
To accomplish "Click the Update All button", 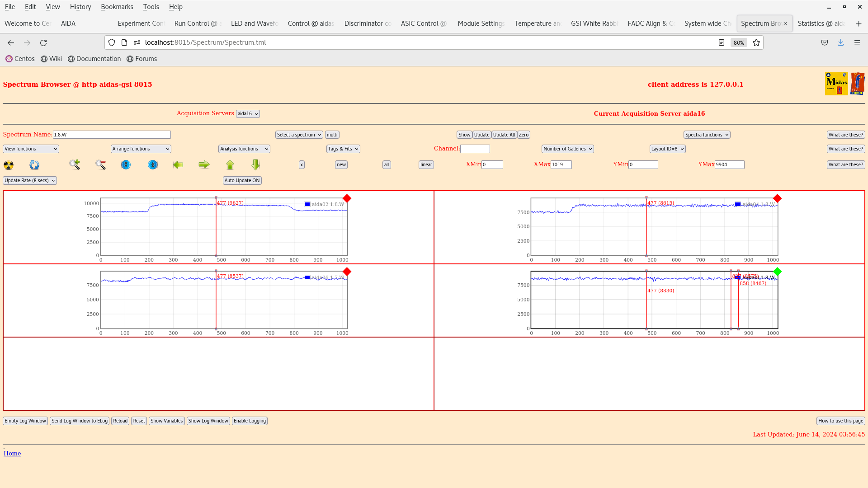I will pos(504,135).
